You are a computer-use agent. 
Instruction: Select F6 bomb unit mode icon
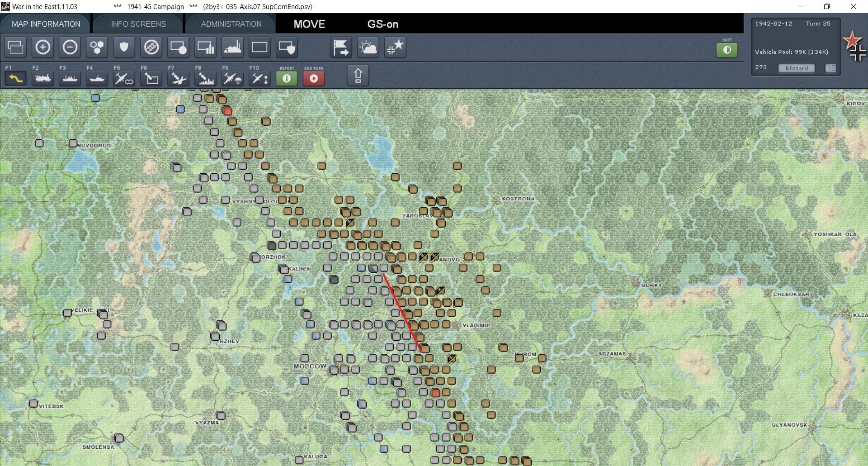[151, 78]
